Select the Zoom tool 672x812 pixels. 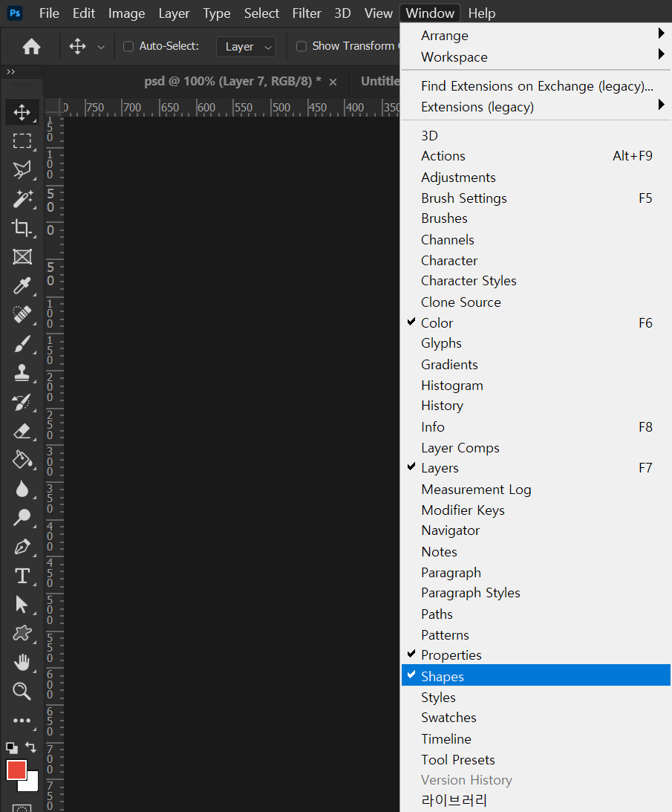22,691
